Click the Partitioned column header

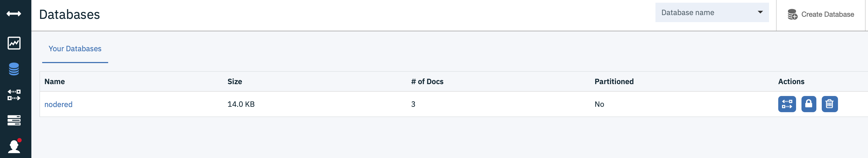point(614,82)
